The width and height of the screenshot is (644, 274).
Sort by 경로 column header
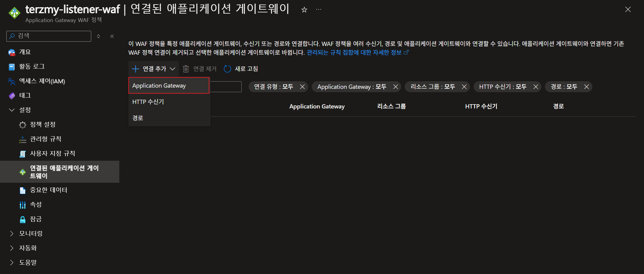(559, 106)
